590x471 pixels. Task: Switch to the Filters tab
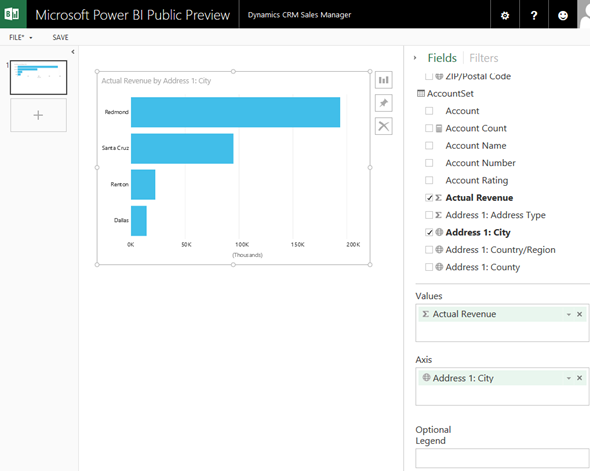click(x=484, y=58)
